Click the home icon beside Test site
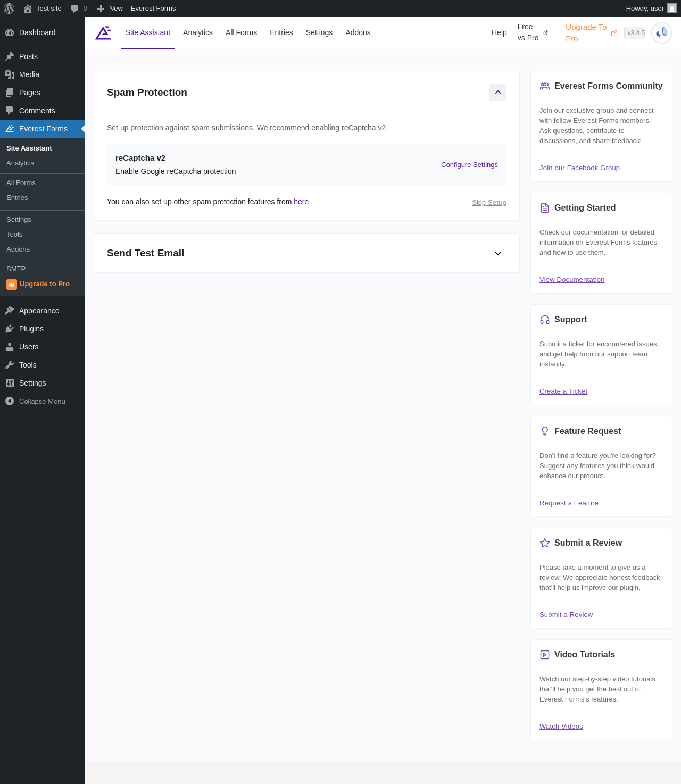 28,9
